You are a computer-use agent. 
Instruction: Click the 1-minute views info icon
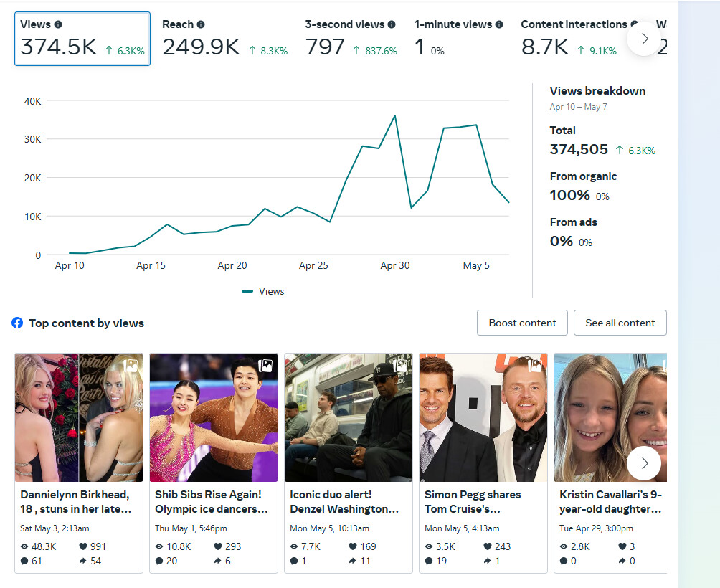point(498,24)
